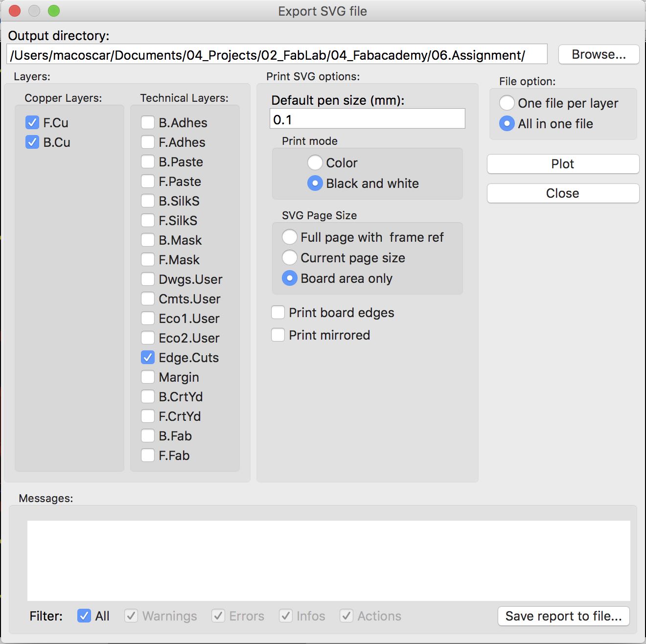Viewport: 646px width, 644px height.
Task: Click the Default pen size field
Action: 367,119
